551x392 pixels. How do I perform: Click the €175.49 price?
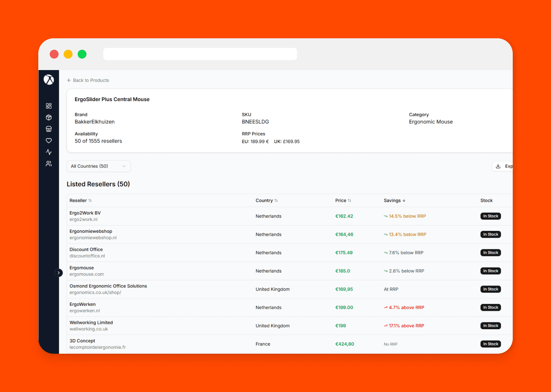pos(344,253)
